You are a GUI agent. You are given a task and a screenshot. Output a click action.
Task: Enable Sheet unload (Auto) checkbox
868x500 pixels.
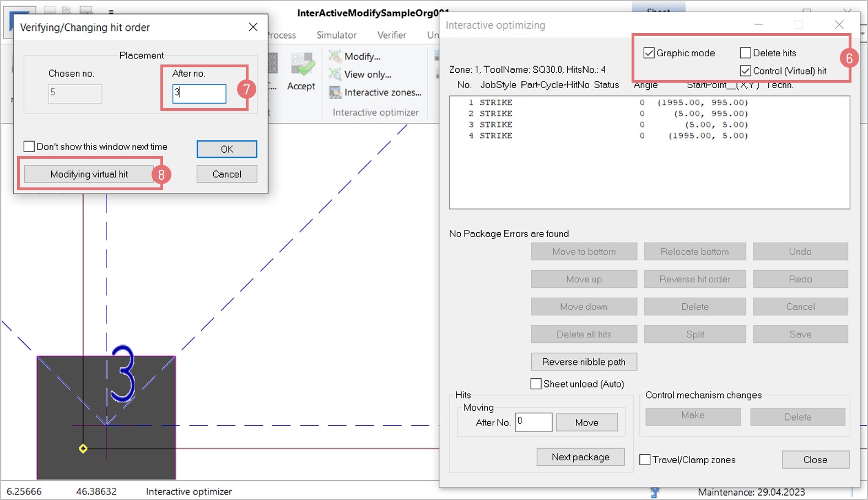(536, 384)
